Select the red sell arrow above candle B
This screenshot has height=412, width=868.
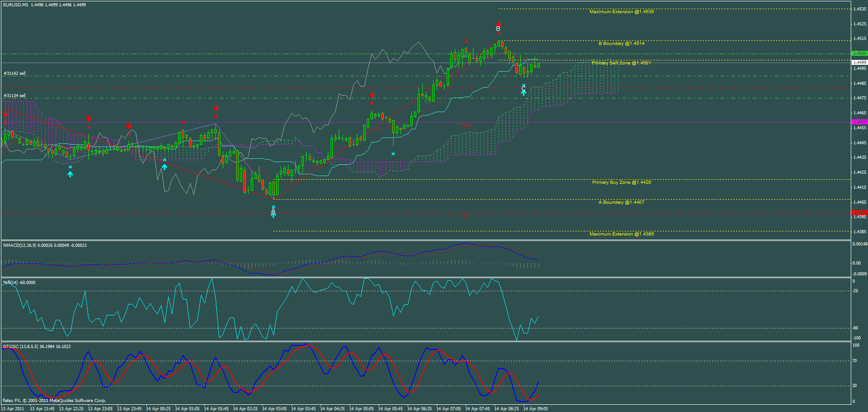(x=498, y=24)
